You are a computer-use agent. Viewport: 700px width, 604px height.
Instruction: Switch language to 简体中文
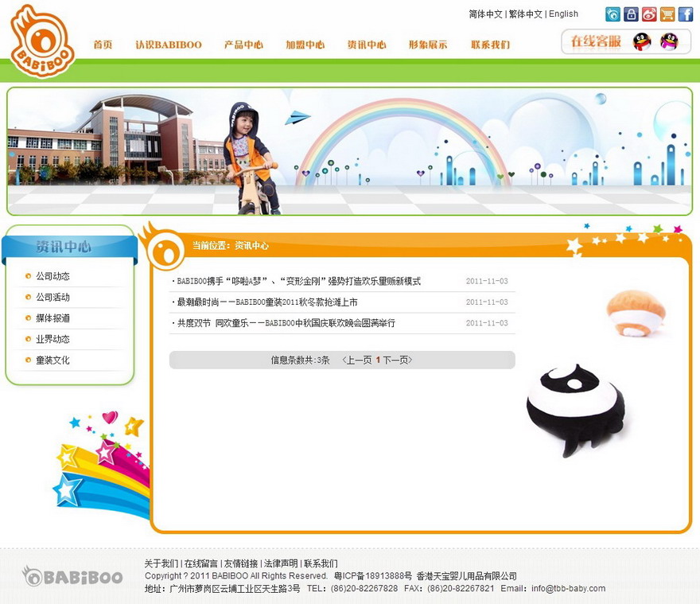tap(485, 14)
